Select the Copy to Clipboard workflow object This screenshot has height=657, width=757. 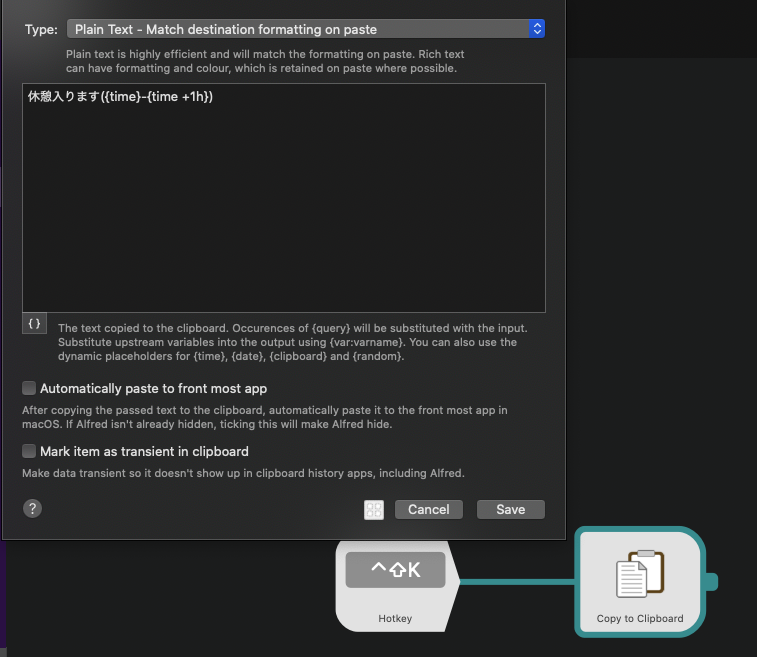click(x=640, y=582)
